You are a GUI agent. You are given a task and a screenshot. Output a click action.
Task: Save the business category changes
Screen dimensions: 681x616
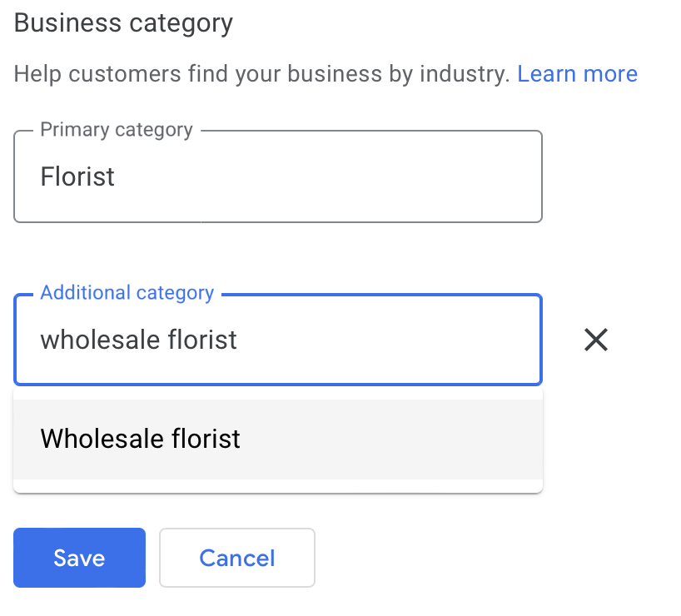pos(79,558)
